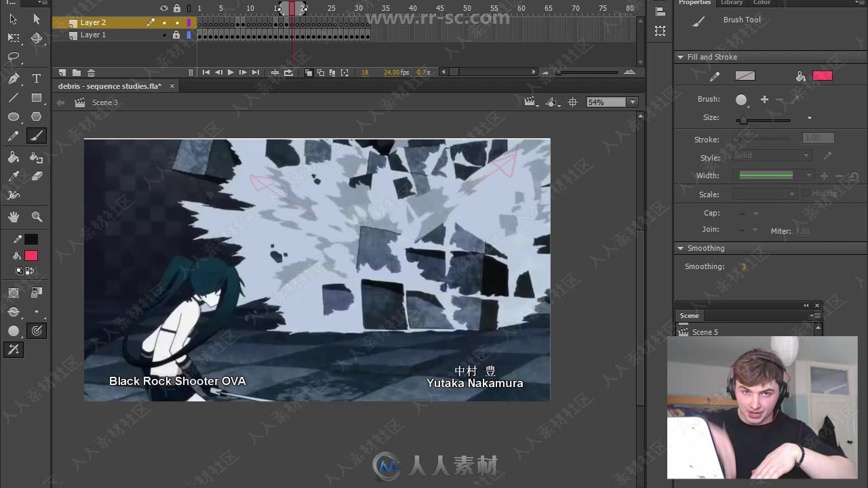
Task: Switch to the Pencil tool
Action: [x=14, y=136]
